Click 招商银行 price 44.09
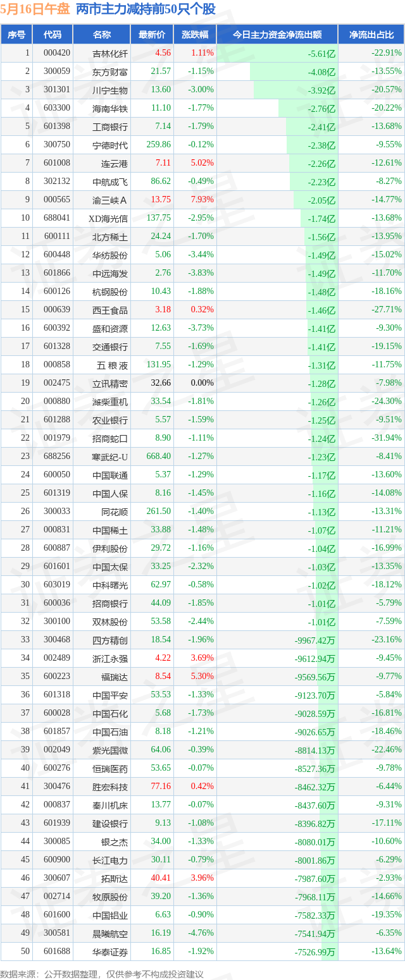 tap(160, 603)
